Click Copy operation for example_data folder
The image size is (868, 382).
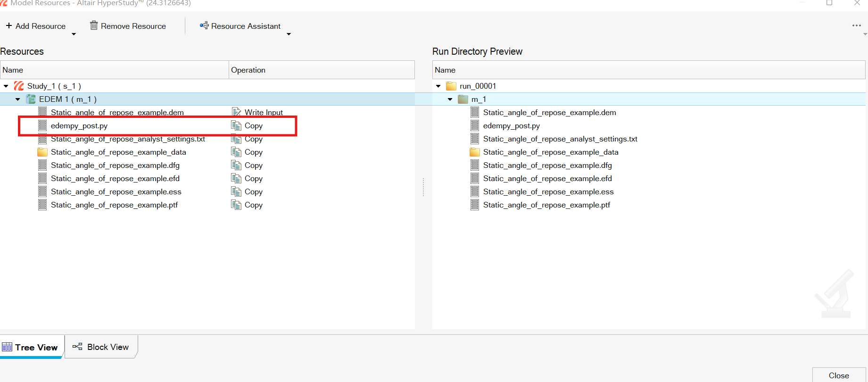247,152
